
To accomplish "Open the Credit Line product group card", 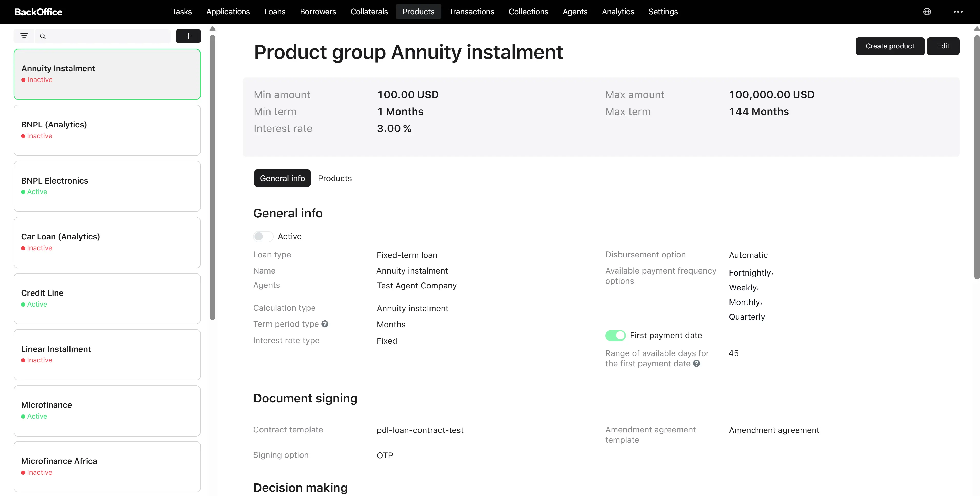I will point(107,299).
